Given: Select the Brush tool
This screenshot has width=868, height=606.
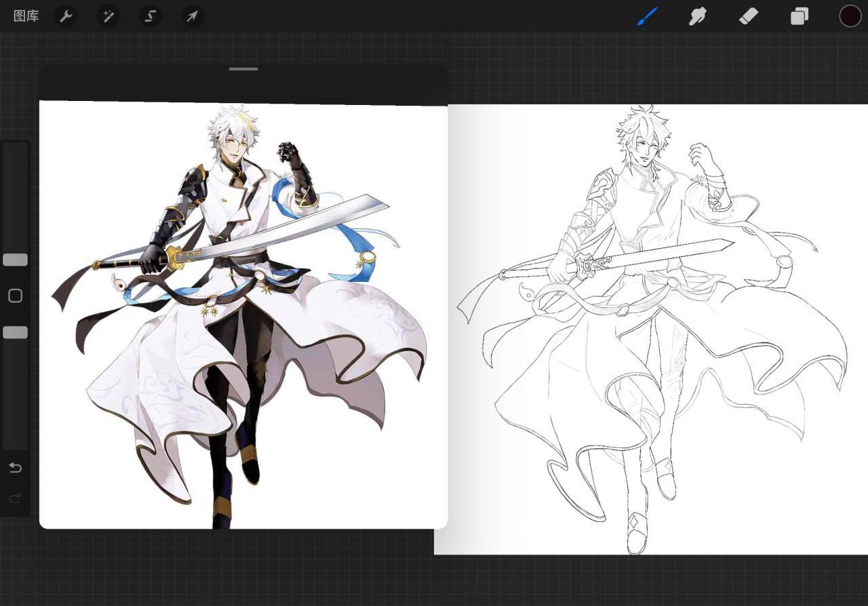Looking at the screenshot, I should [x=648, y=16].
